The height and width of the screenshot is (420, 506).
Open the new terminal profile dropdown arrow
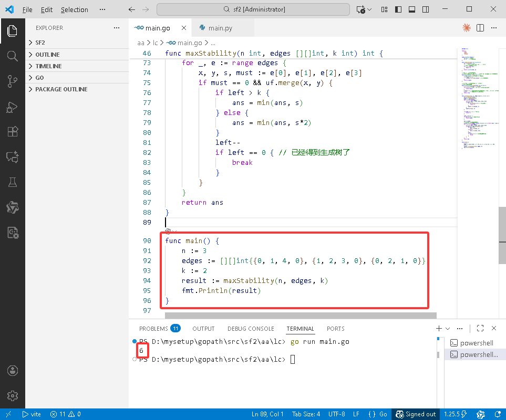448,329
